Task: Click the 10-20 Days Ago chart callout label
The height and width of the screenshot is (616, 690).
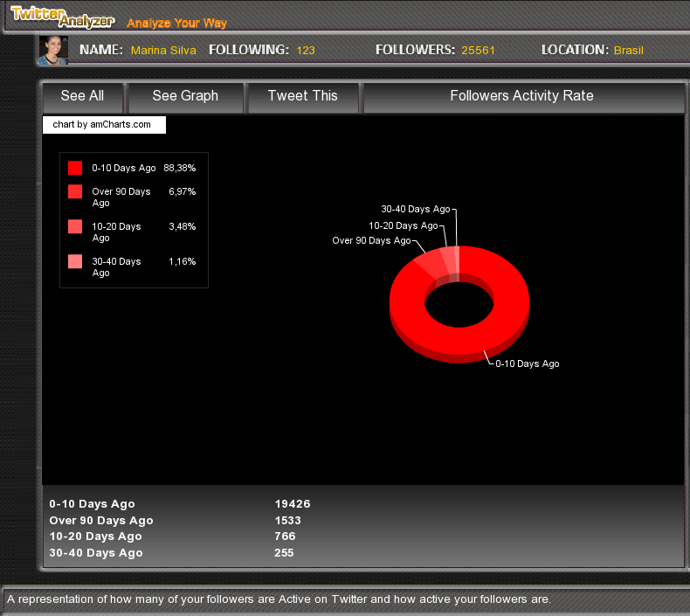Action: point(404,226)
